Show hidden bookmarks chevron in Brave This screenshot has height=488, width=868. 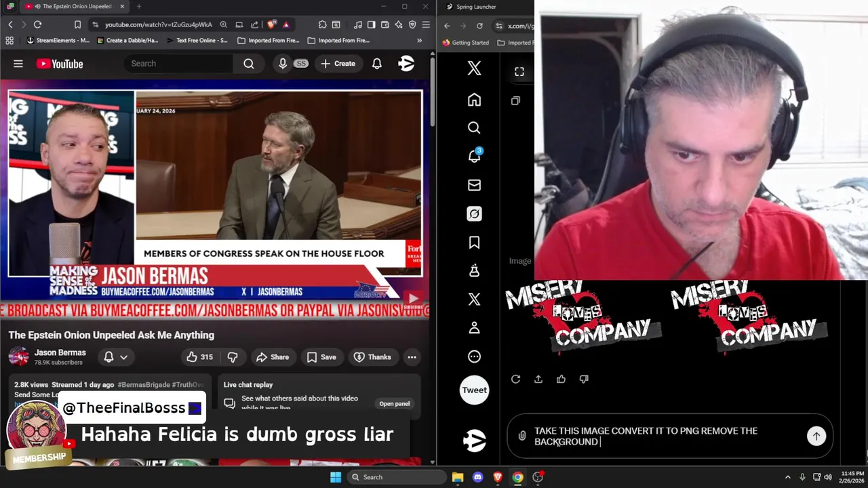(x=419, y=41)
